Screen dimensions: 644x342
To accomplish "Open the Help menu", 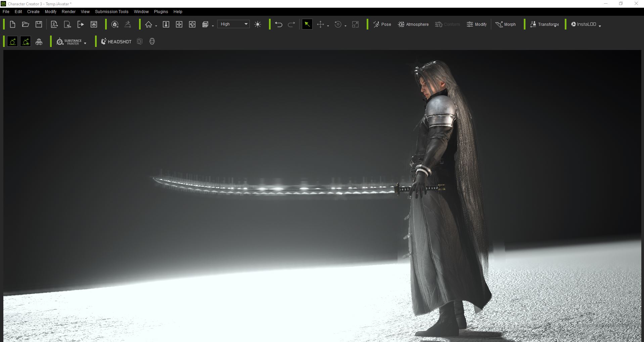I will (178, 11).
